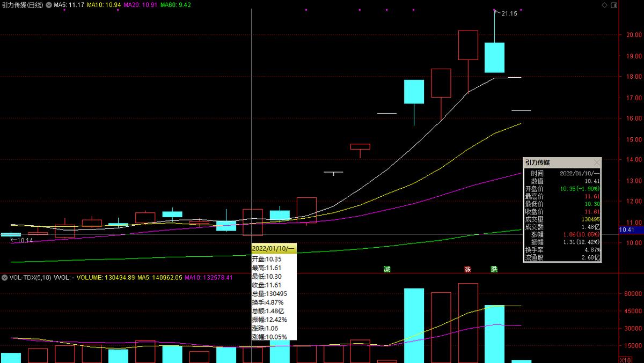Image resolution: width=644 pixels, height=363 pixels.
Task: Click the 10.14 low price marker
Action: [x=24, y=241]
